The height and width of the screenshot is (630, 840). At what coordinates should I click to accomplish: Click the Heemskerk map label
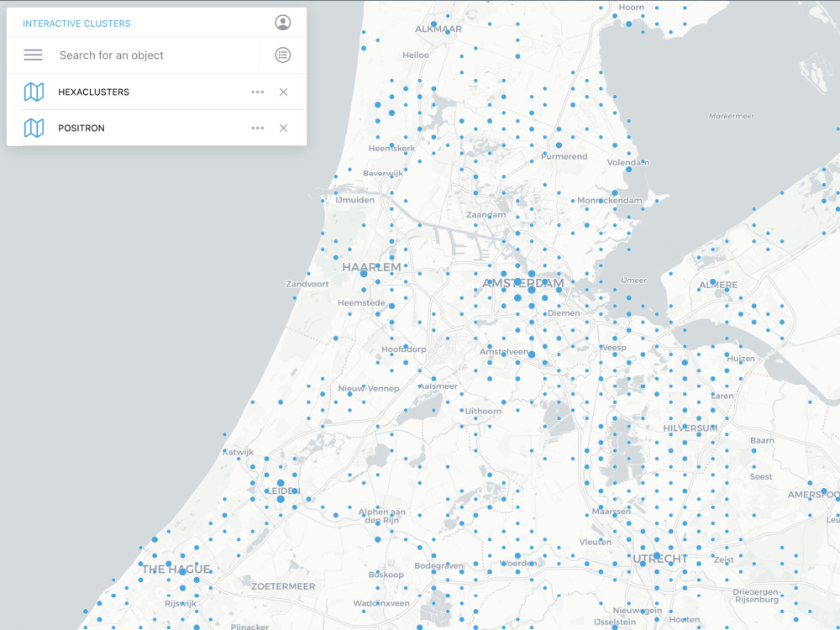391,149
